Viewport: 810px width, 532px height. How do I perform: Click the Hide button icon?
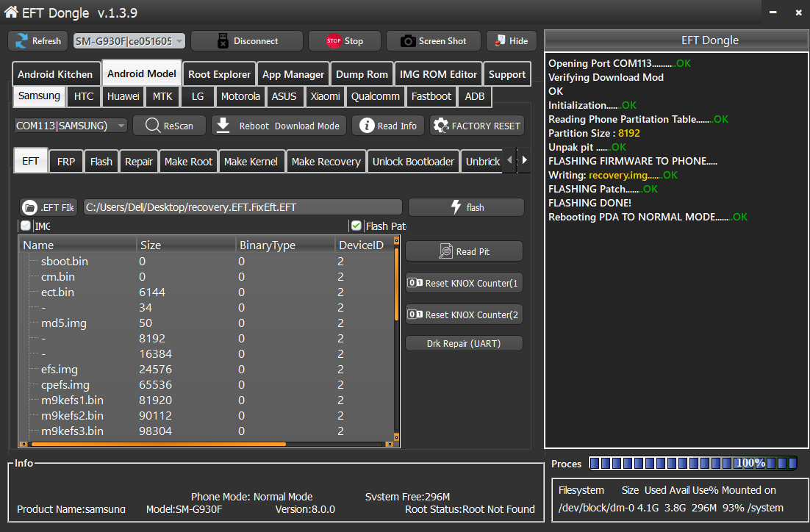coord(500,41)
